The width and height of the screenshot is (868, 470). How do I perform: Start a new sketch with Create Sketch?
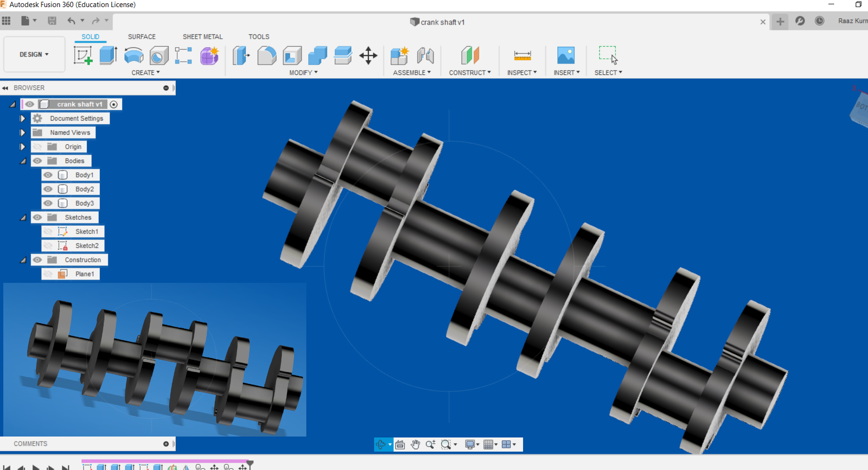pos(83,55)
